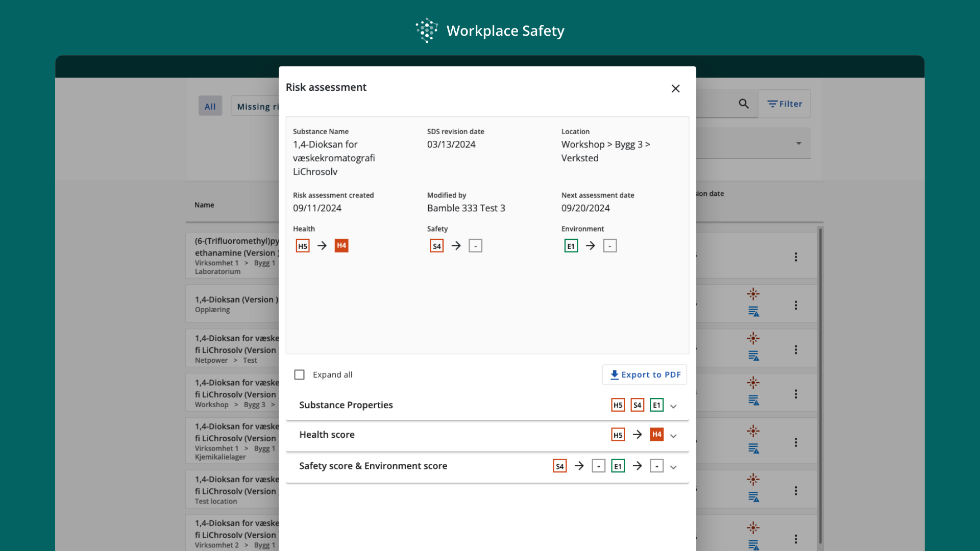
Task: Select the All tab
Action: click(210, 107)
